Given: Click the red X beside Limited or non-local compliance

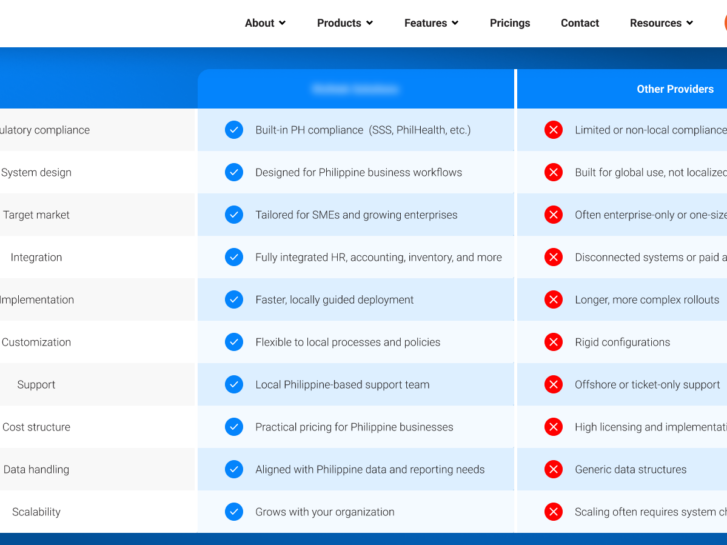Looking at the screenshot, I should pos(553,130).
